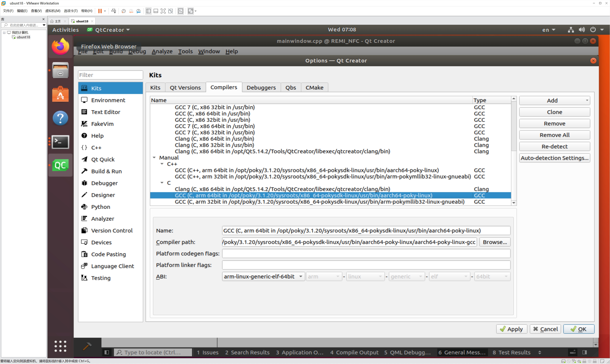This screenshot has width=610, height=364.
Task: Click the Clone compiler button
Action: 555,112
